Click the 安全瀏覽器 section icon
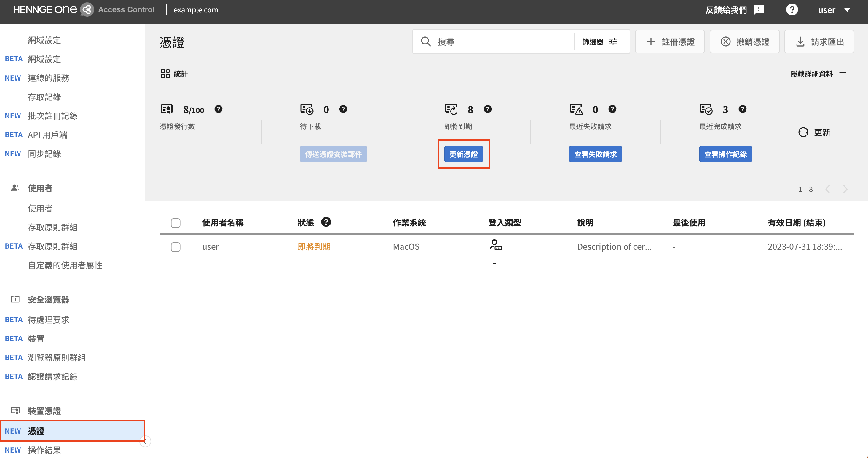This screenshot has width=868, height=458. pos(15,299)
